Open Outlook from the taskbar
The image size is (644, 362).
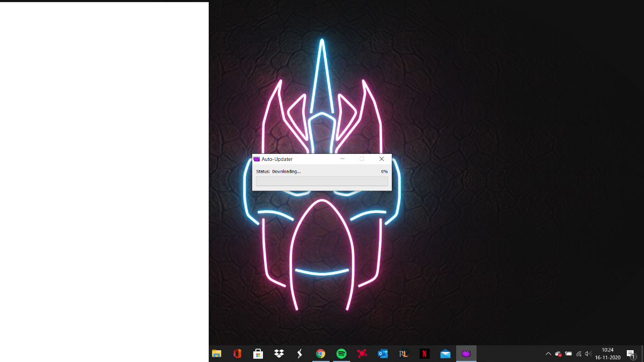coord(383,353)
